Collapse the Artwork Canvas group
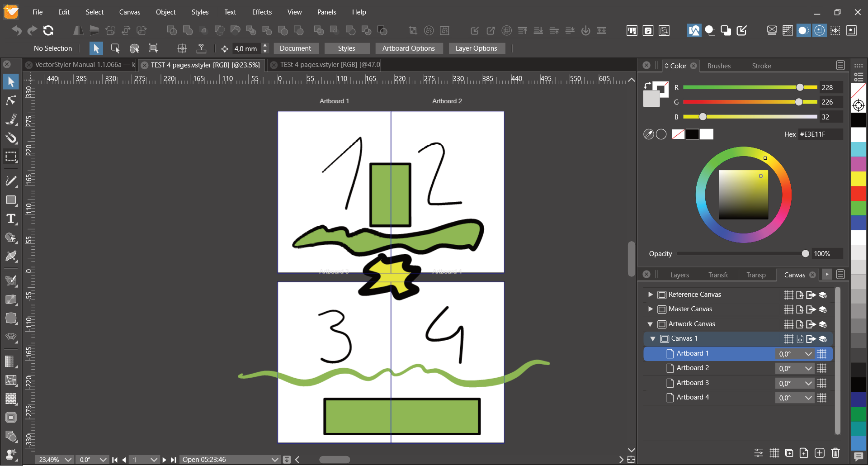 [x=650, y=324]
